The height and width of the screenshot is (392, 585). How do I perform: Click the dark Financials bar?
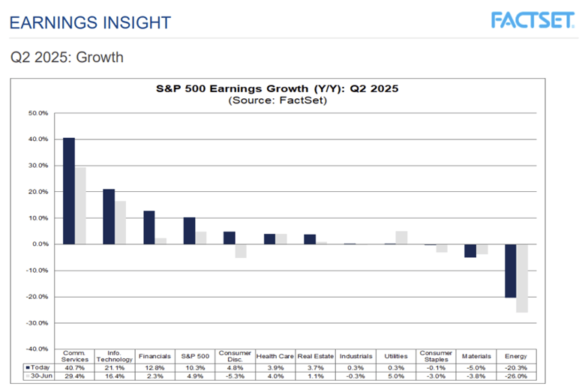tap(148, 228)
